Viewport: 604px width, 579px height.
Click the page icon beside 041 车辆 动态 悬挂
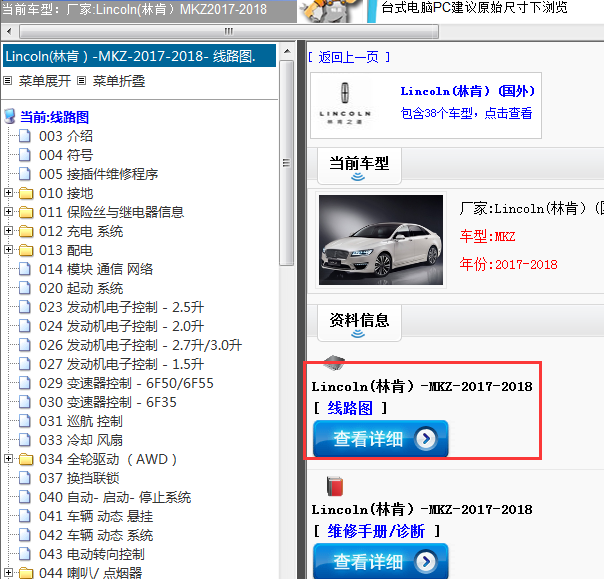tap(25, 516)
